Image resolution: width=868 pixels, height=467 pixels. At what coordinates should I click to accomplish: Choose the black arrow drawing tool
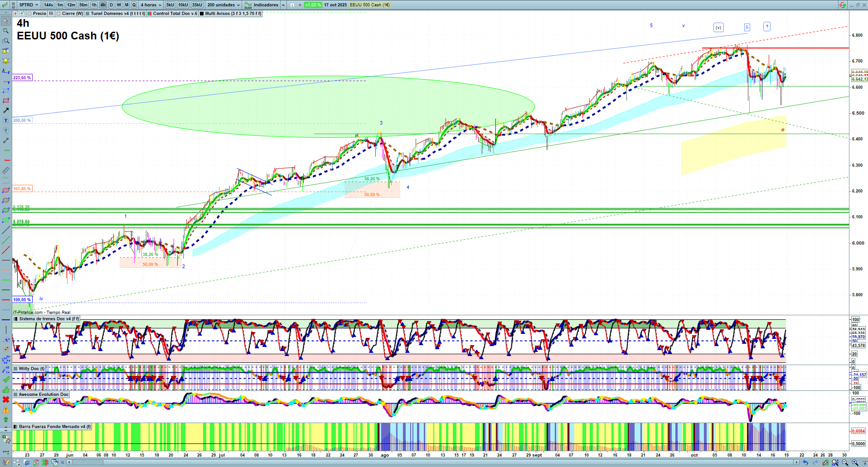6,111
